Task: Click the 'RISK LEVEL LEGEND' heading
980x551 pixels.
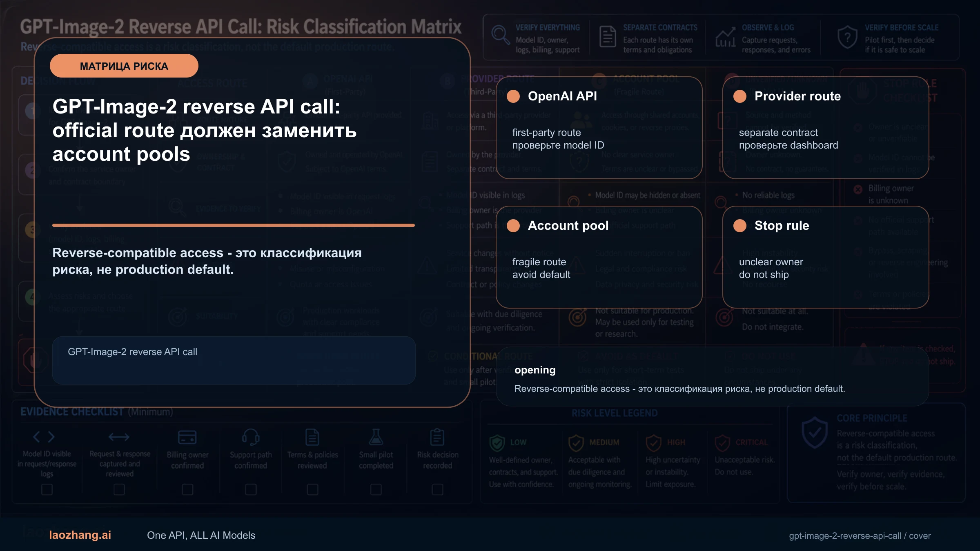Action: click(615, 413)
